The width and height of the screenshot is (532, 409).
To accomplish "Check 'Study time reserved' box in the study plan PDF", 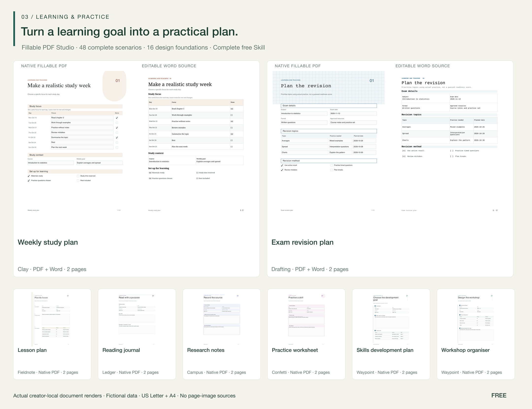I will pyautogui.click(x=78, y=176).
